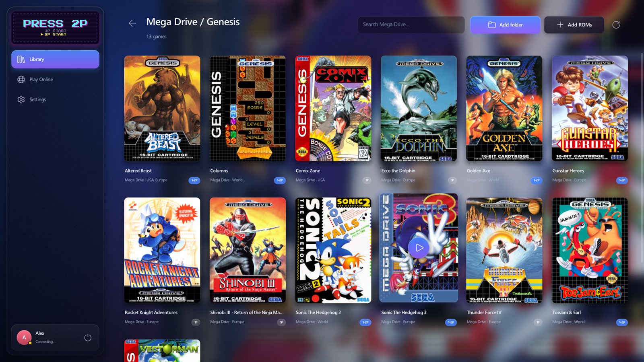This screenshot has width=644, height=362.
Task: Select the Gunstar Heroes cover
Action: (x=590, y=109)
